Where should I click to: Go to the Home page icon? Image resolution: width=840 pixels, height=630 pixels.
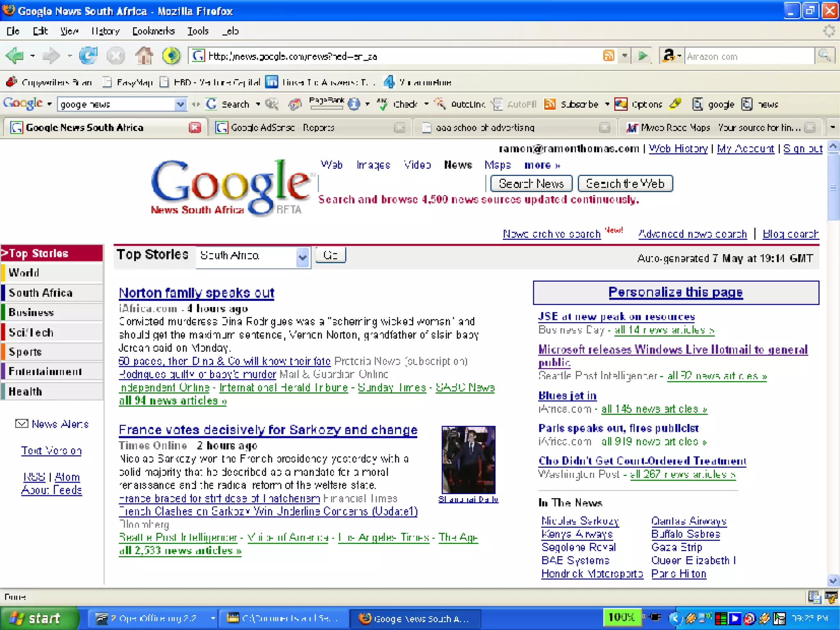pyautogui.click(x=144, y=55)
